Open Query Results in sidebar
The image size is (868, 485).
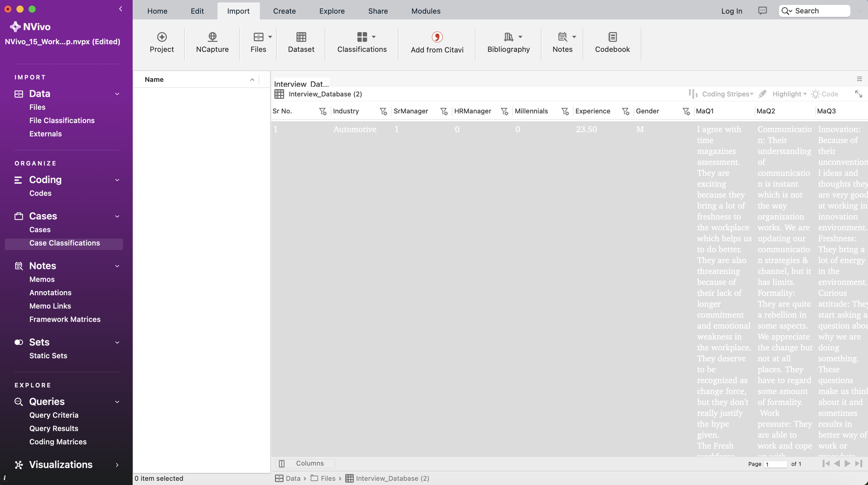pos(54,428)
